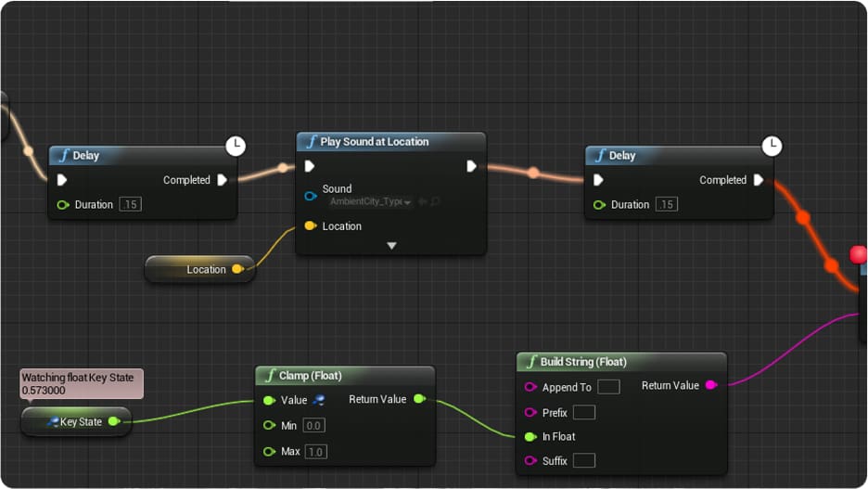
Task: Click the Duration field on first Delay
Action: pos(130,204)
